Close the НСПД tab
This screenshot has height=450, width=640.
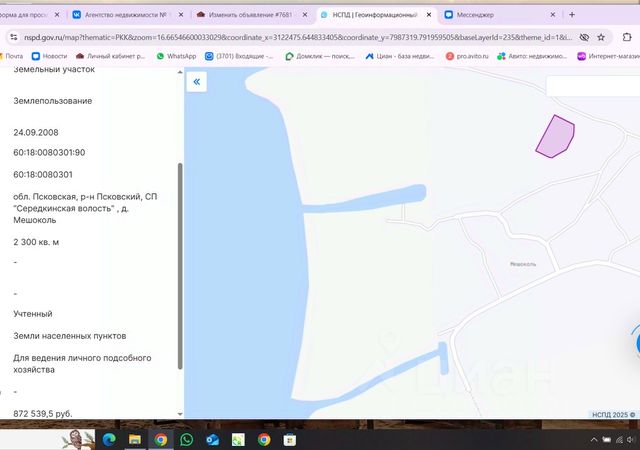pos(429,15)
